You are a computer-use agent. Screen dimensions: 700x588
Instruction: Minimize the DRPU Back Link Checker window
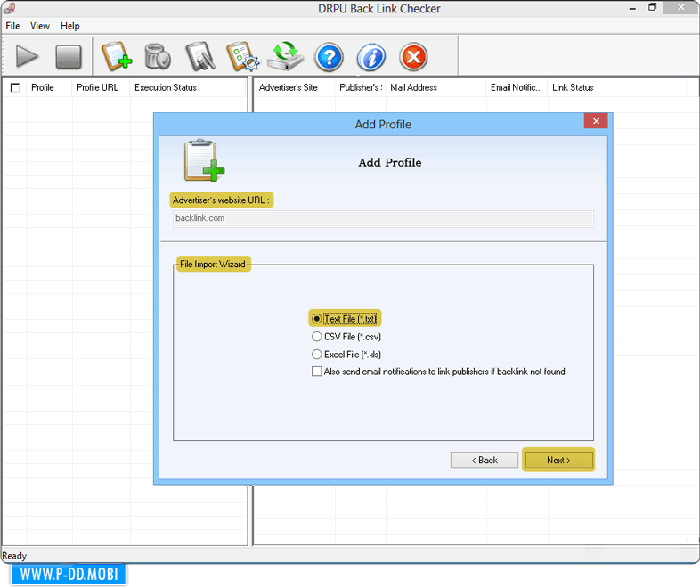(632, 8)
